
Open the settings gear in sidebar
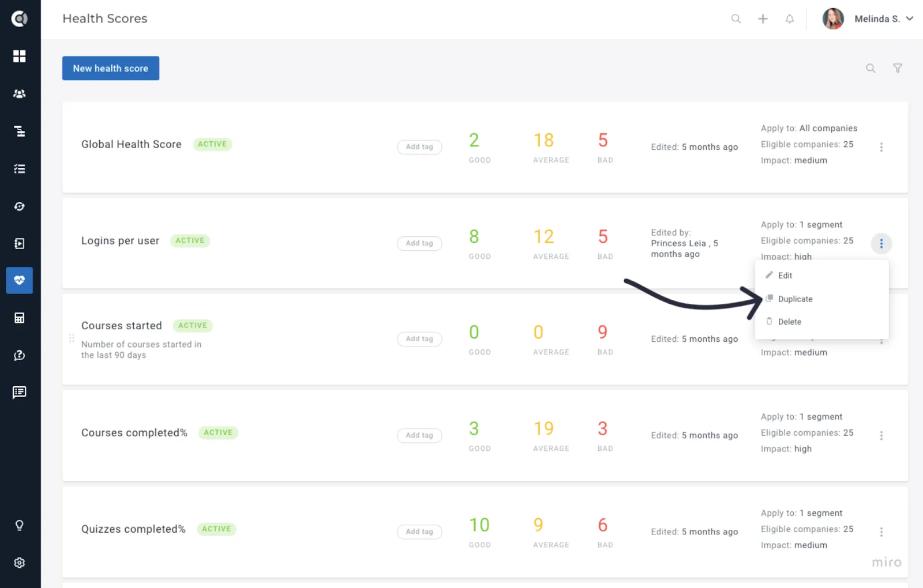click(20, 563)
